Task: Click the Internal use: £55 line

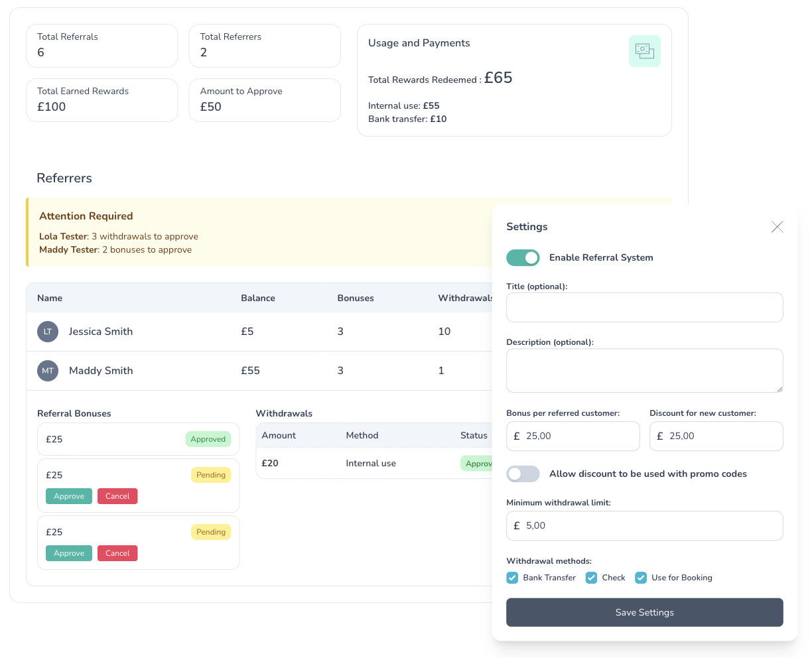Action: pyautogui.click(x=404, y=105)
